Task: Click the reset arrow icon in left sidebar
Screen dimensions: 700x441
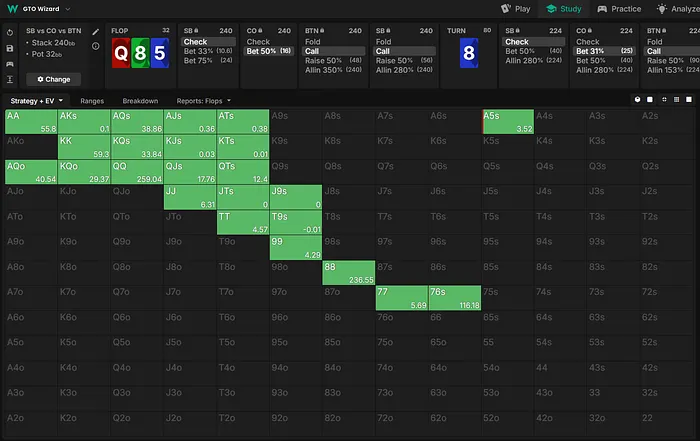Action: [9, 32]
